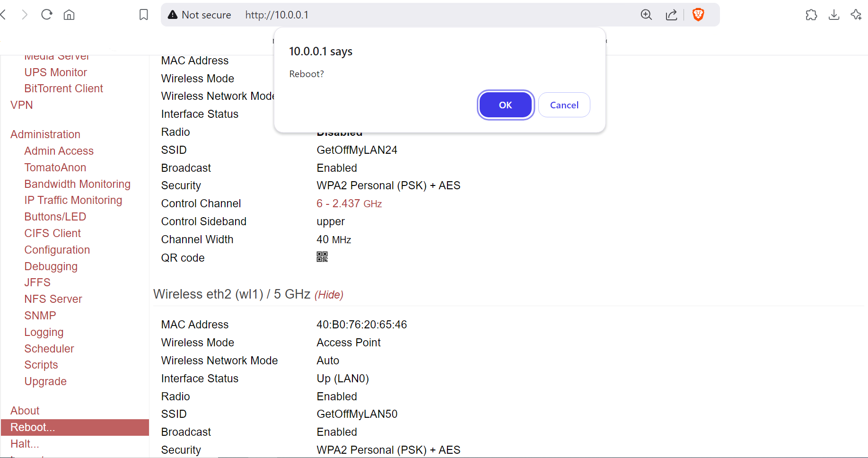Click the SSID value GetOffMyLAN24
Viewport: 868px width, 458px height.
pyautogui.click(x=357, y=150)
